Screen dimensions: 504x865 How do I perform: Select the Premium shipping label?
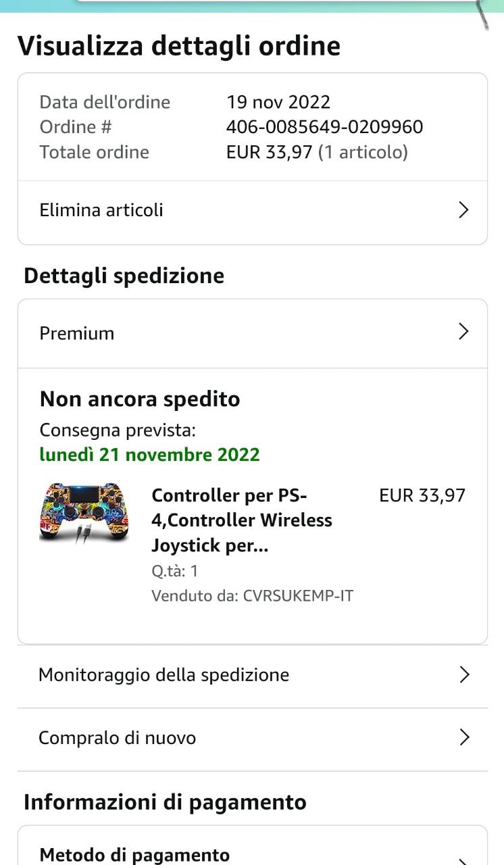click(x=77, y=333)
